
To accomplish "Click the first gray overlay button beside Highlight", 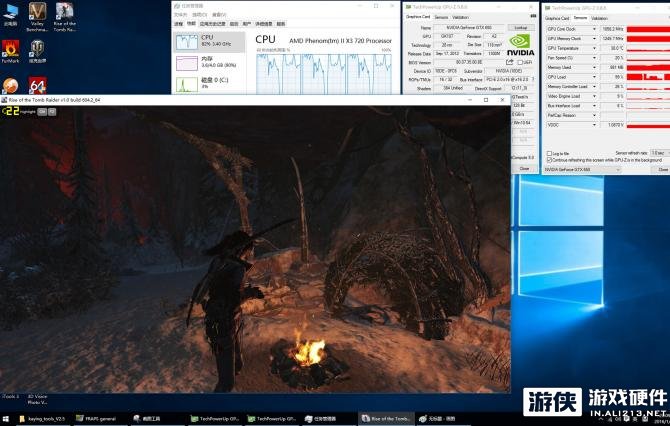I will [42, 112].
